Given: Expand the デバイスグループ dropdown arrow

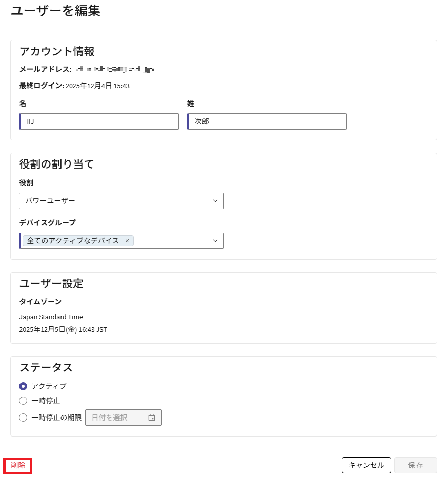Looking at the screenshot, I should coord(215,241).
